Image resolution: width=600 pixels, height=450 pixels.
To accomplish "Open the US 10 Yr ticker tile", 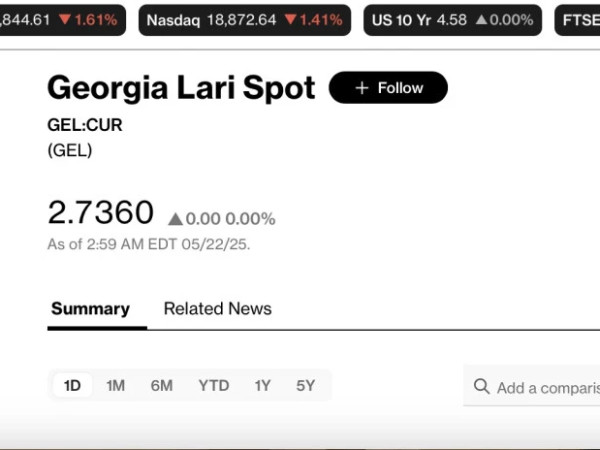I will coord(452,20).
